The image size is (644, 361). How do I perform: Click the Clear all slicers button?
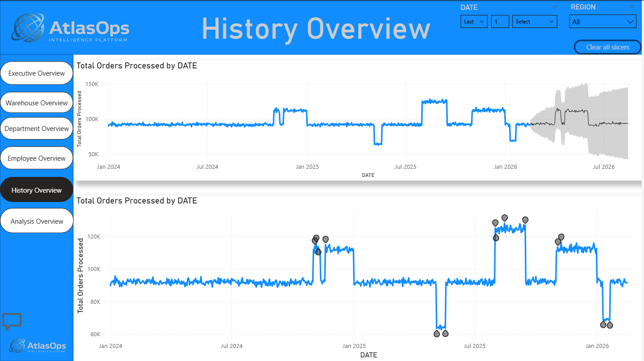(607, 47)
